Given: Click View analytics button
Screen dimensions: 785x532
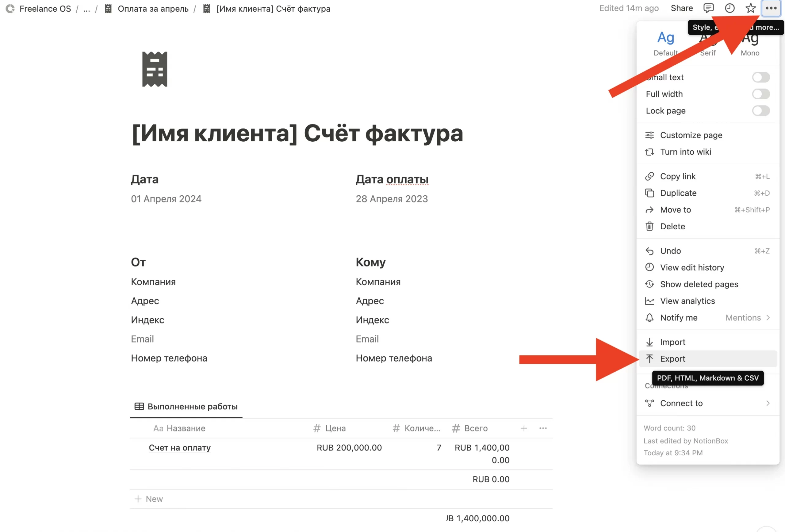Looking at the screenshot, I should point(687,300).
